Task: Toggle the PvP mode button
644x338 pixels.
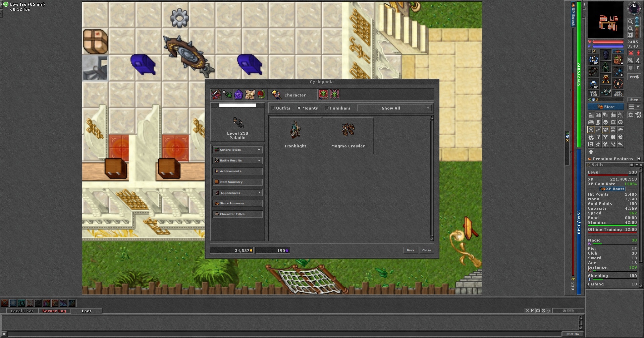Action: (x=634, y=77)
